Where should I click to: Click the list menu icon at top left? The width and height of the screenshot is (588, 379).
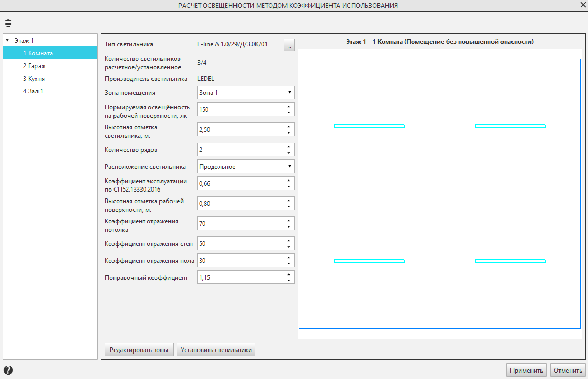point(8,23)
